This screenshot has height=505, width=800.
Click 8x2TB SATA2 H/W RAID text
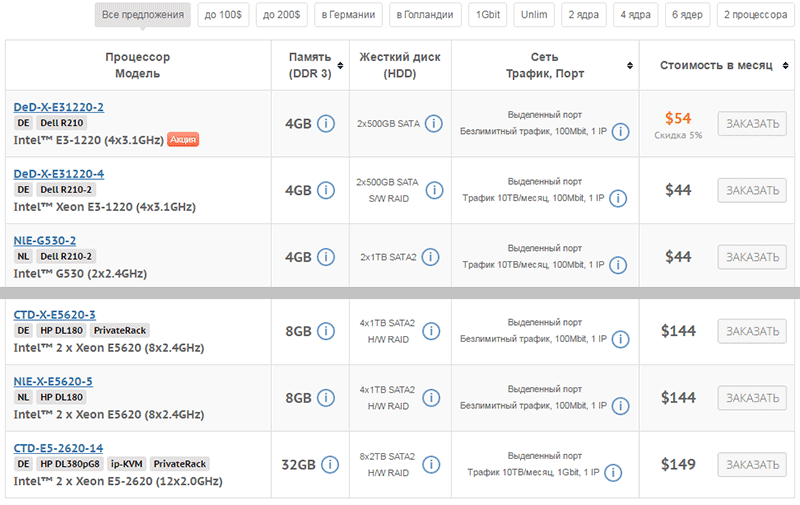pos(387,465)
